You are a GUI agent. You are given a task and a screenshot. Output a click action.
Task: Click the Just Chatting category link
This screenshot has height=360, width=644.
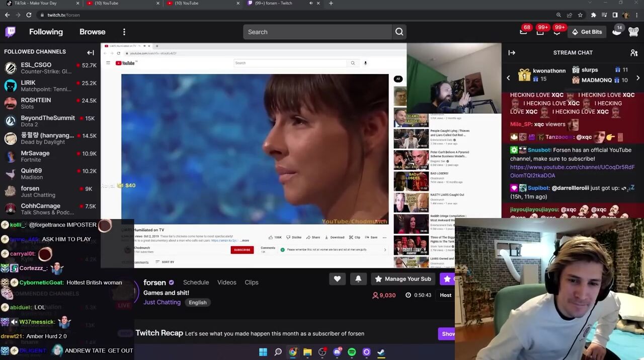point(162,303)
